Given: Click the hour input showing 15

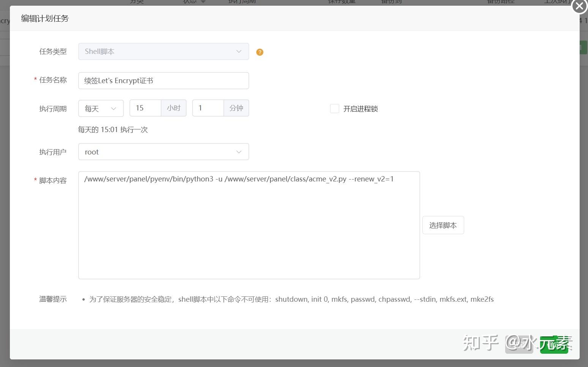Looking at the screenshot, I should pos(145,108).
